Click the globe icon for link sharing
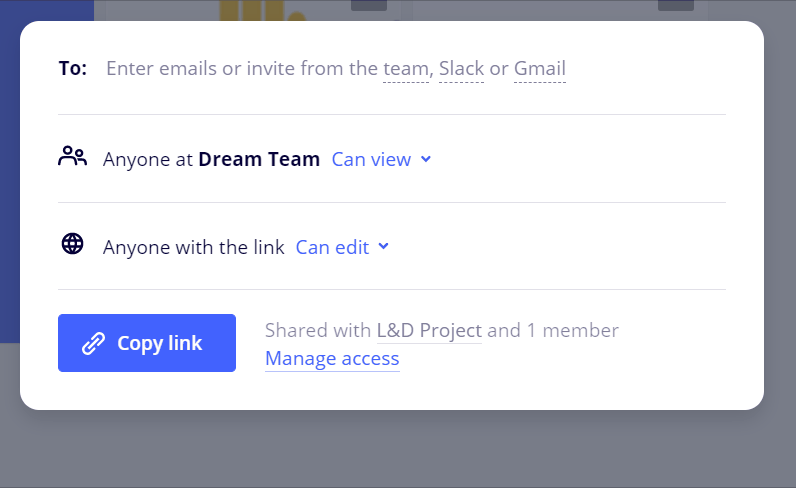 [73, 245]
